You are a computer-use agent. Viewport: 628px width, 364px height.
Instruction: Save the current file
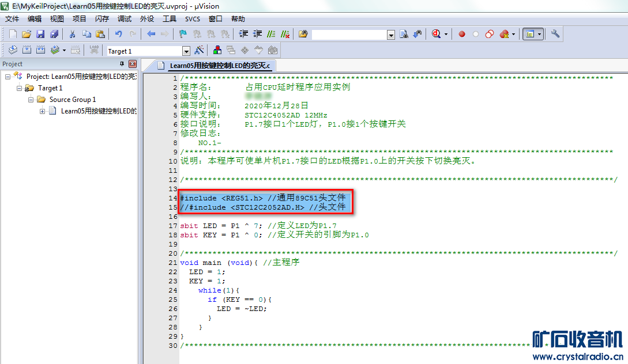click(40, 35)
